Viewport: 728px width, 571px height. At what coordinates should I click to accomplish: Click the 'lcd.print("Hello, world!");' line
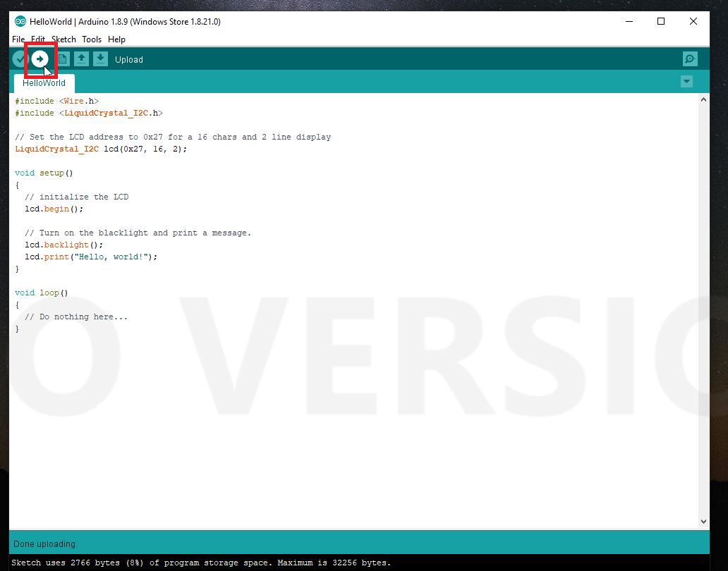pyautogui.click(x=91, y=257)
